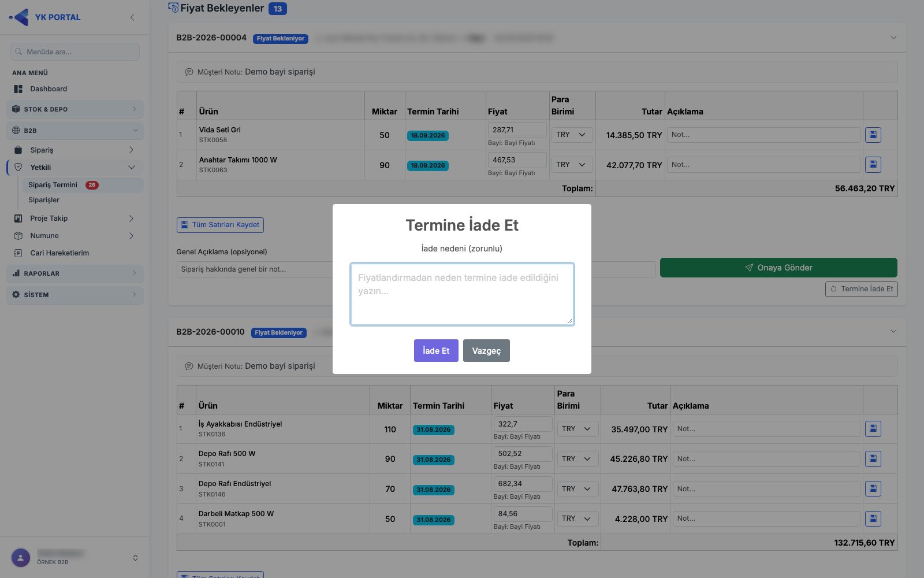Collapse order B2B-2026-00010 panel chevron
Image resolution: width=924 pixels, height=578 pixels.
(x=893, y=331)
